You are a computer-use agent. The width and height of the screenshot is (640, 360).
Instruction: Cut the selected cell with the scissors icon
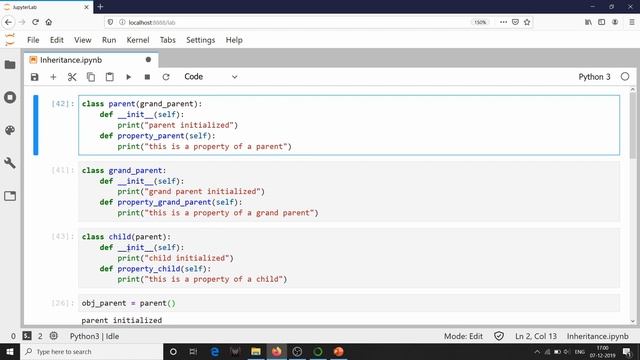72,77
